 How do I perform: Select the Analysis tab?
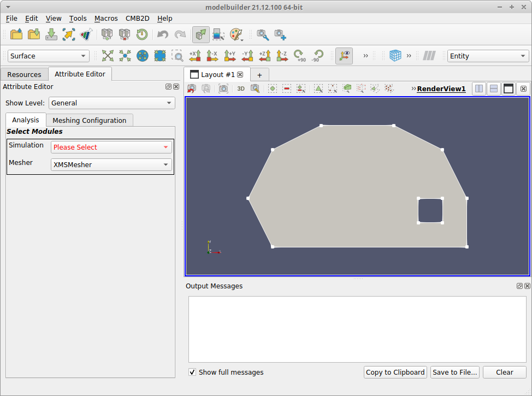coord(26,120)
